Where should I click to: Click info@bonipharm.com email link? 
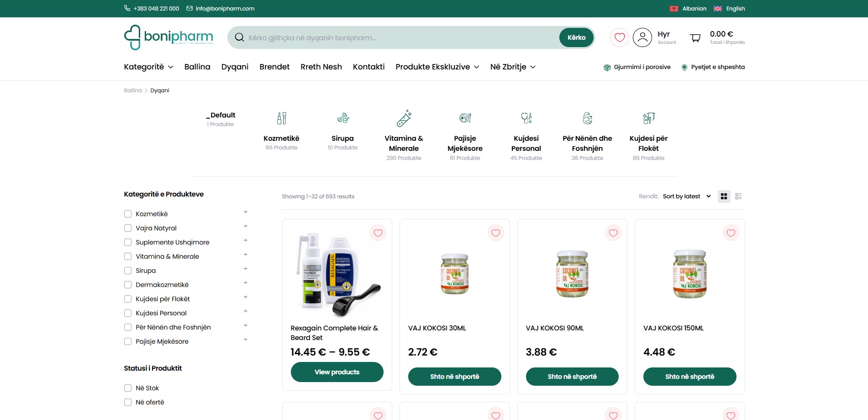[225, 9]
